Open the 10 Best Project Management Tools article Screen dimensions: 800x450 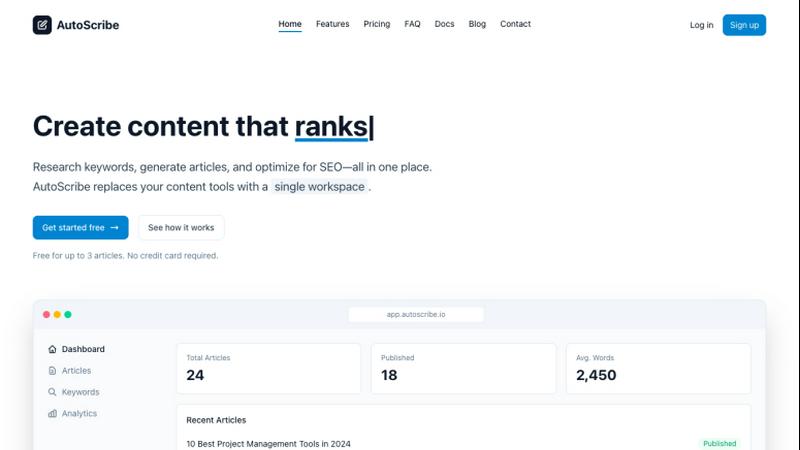(x=268, y=443)
